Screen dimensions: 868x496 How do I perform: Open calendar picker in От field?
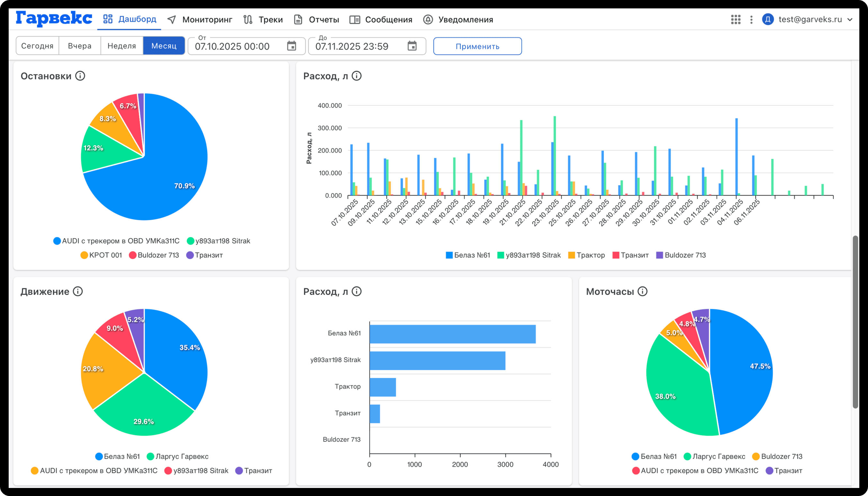pyautogui.click(x=291, y=46)
